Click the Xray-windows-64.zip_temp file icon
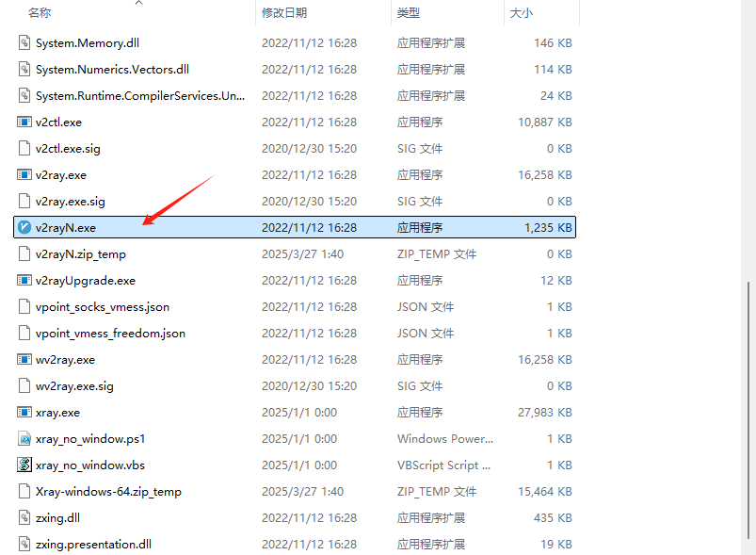 [24, 491]
